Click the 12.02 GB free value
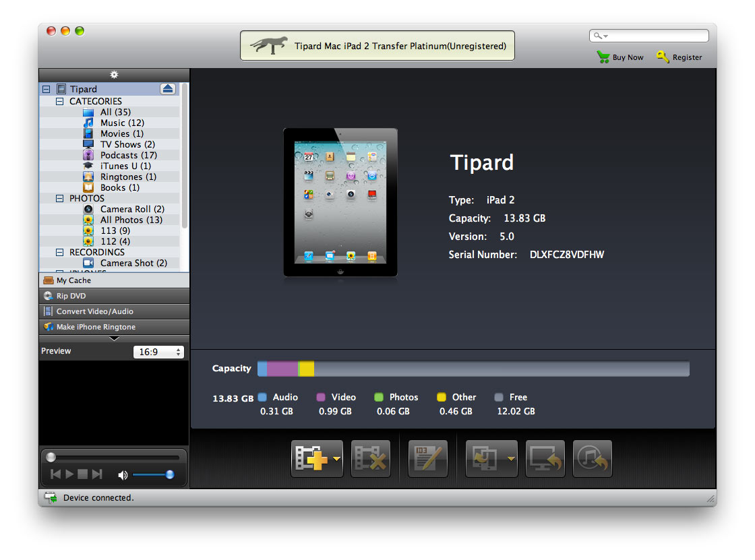 point(516,411)
